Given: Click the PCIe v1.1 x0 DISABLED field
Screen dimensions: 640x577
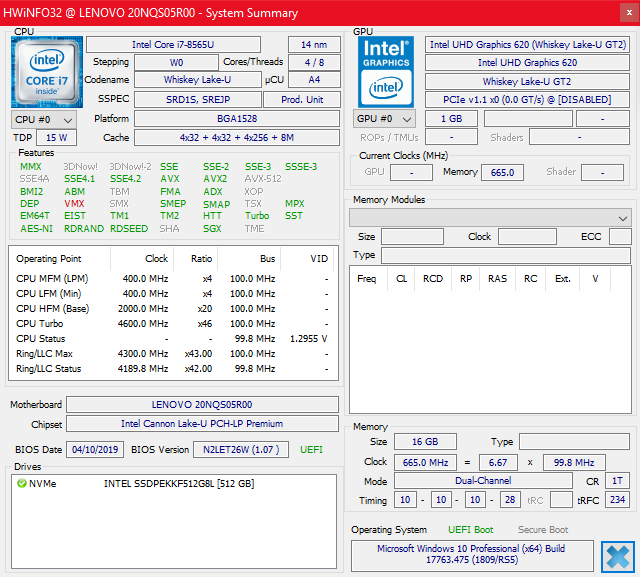Looking at the screenshot, I should click(x=527, y=100).
